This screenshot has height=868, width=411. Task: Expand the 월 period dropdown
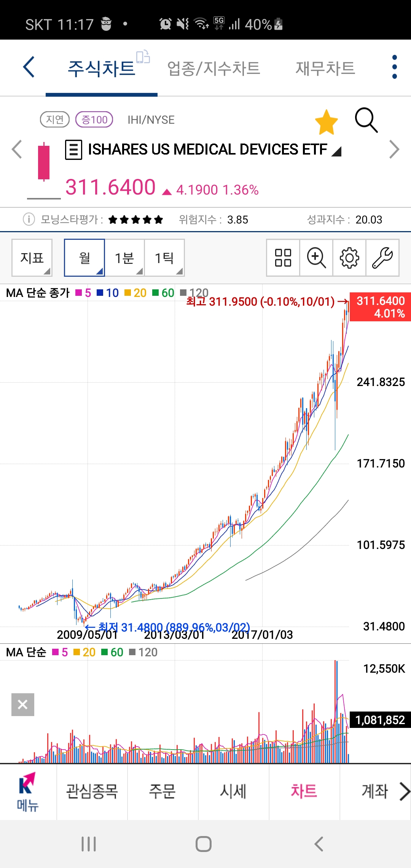(84, 258)
